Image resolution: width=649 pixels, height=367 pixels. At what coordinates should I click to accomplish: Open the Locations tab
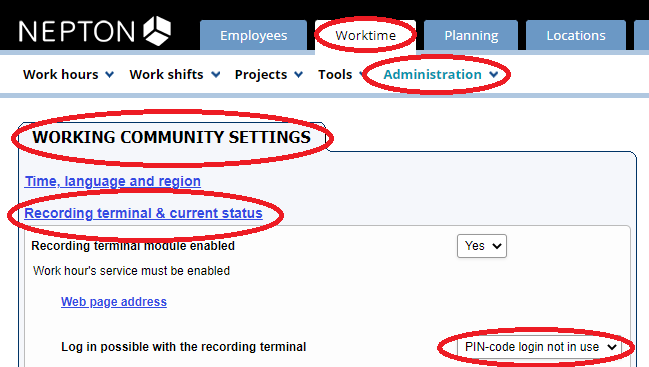click(576, 36)
